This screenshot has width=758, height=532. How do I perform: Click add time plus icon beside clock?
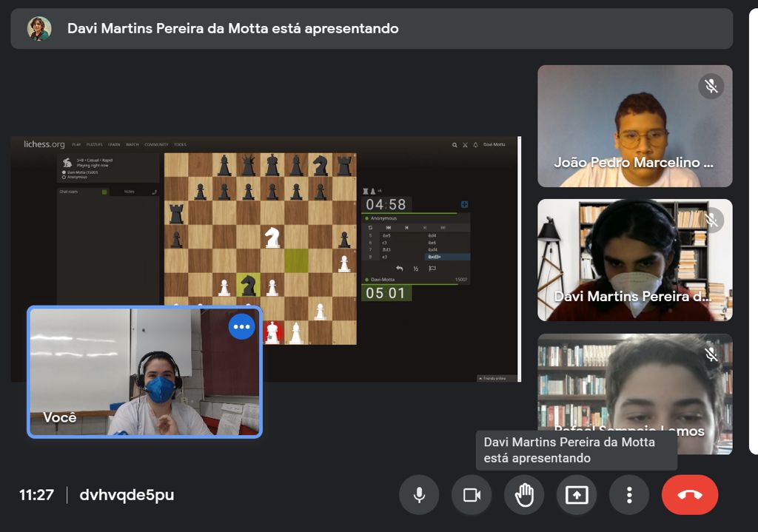tap(465, 204)
